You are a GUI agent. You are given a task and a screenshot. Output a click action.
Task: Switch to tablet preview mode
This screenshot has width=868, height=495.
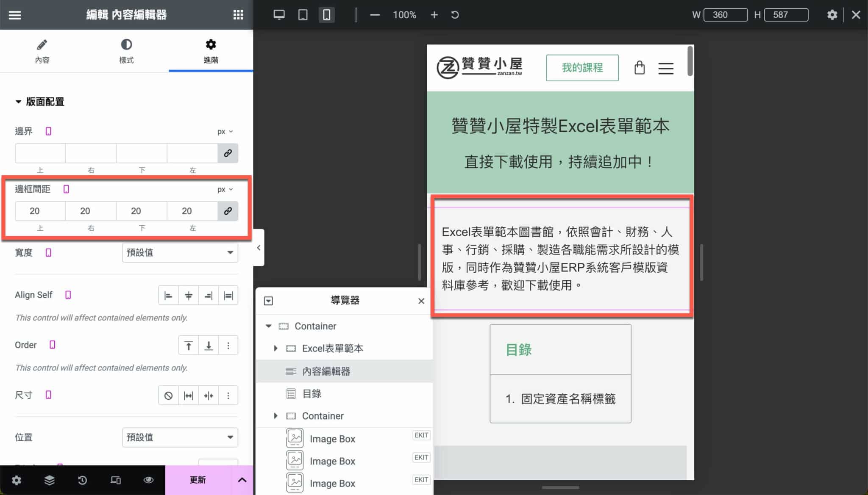[303, 15]
